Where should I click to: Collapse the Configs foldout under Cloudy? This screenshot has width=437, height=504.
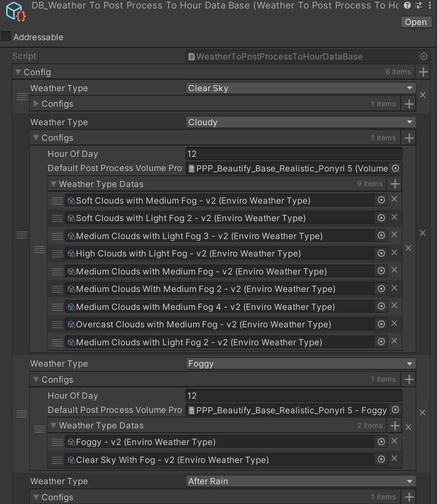coord(36,137)
